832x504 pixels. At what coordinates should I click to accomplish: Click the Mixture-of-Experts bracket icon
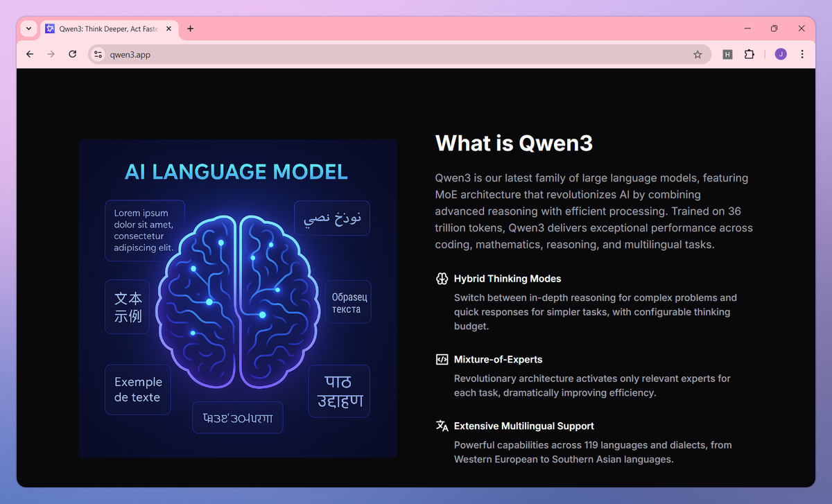tap(442, 359)
